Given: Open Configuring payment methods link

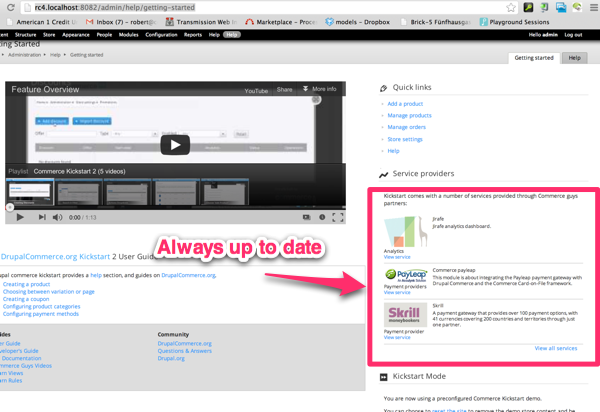Looking at the screenshot, I should pyautogui.click(x=41, y=314).
